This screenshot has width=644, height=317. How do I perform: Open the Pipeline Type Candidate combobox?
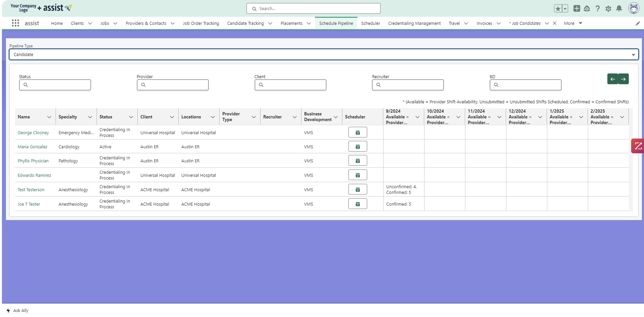(x=324, y=55)
